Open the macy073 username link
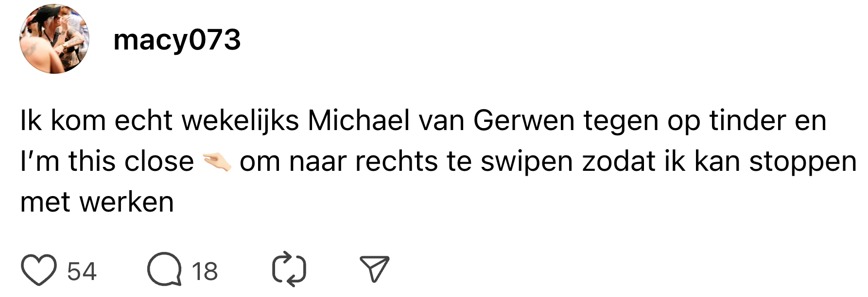This screenshot has width=868, height=297. click(177, 40)
